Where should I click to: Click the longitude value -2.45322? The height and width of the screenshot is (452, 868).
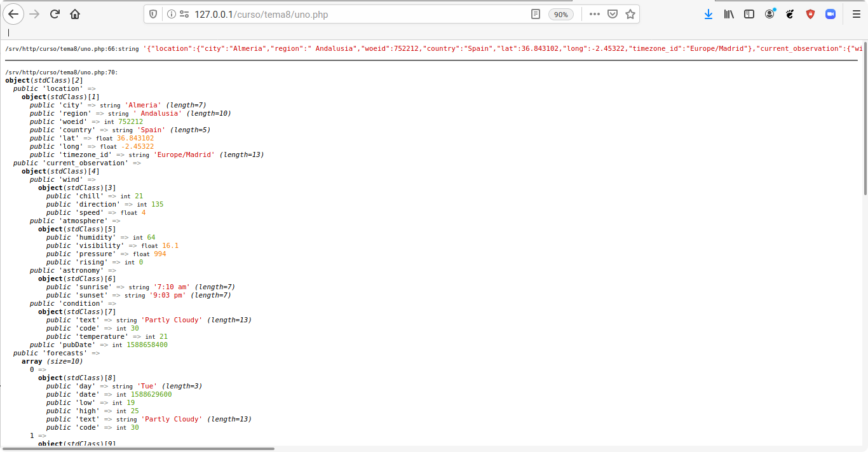[x=137, y=146]
